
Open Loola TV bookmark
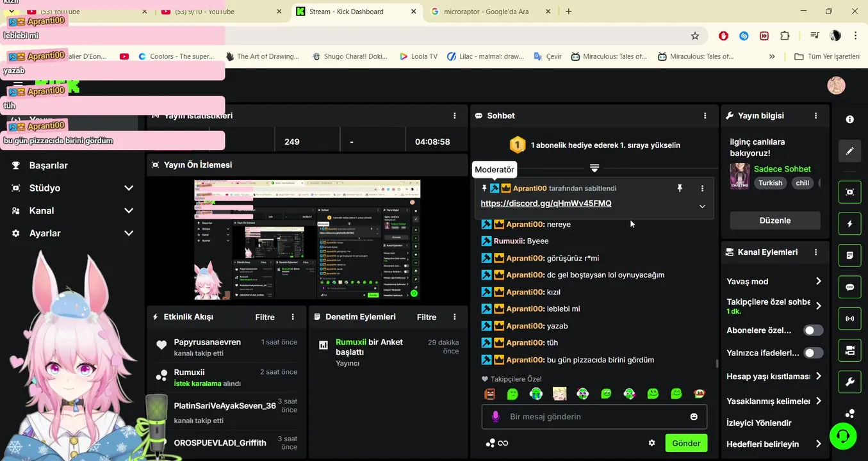[418, 56]
